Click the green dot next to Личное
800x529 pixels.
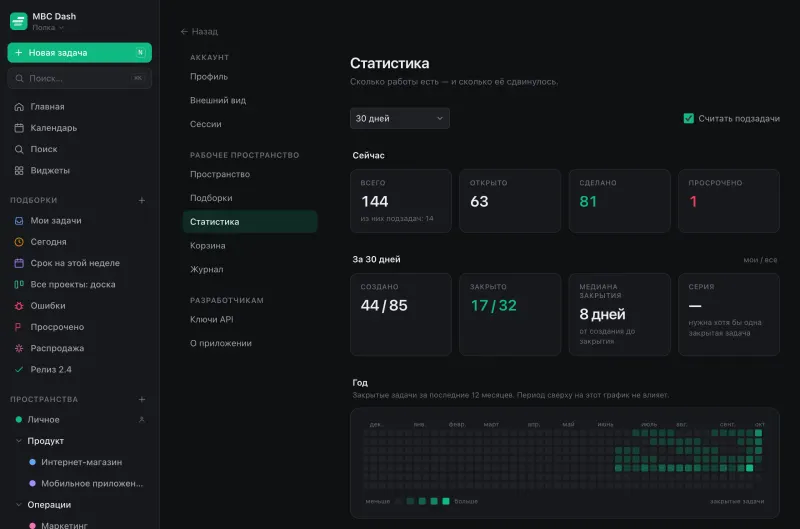click(x=19, y=420)
